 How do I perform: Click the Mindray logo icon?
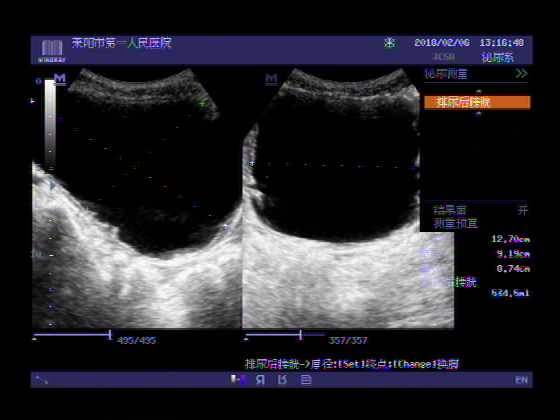(52, 50)
